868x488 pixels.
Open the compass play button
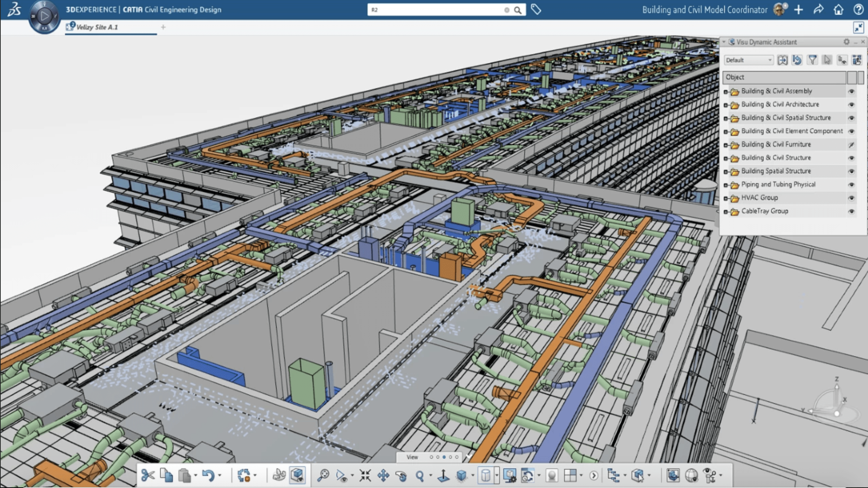44,16
